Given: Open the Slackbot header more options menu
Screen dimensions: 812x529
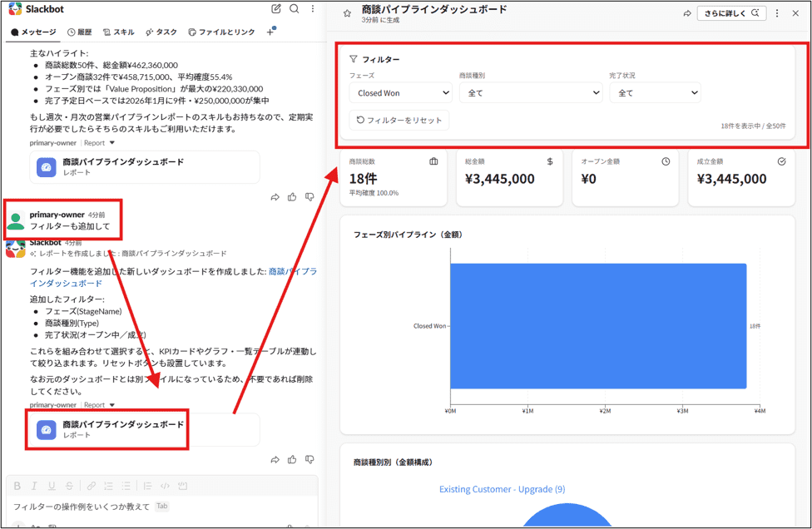Looking at the screenshot, I should click(312, 9).
